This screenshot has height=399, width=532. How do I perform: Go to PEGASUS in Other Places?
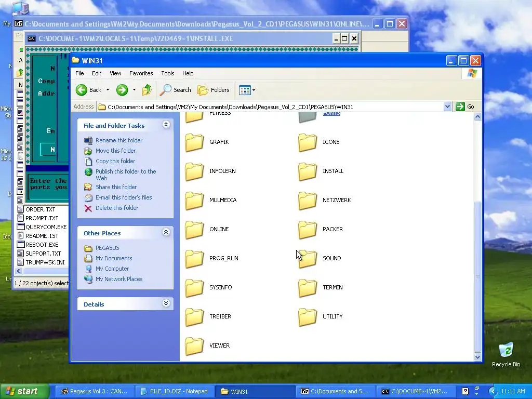click(107, 248)
